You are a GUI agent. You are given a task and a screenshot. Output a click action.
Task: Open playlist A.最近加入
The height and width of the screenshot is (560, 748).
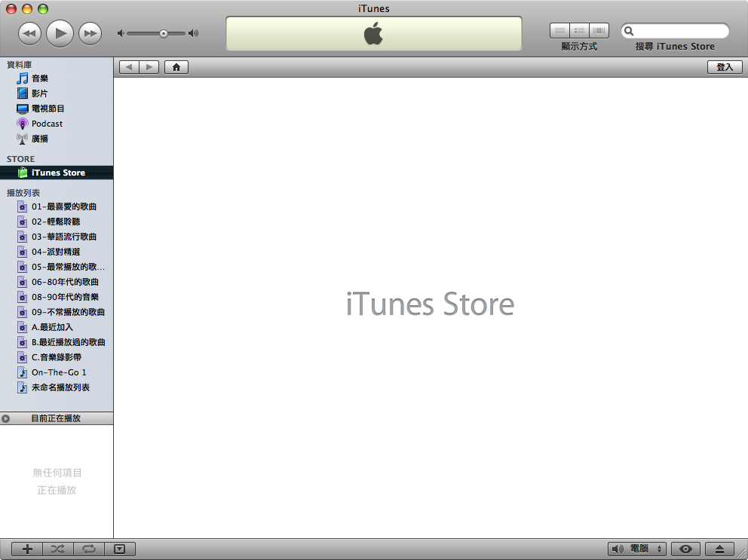(x=57, y=327)
